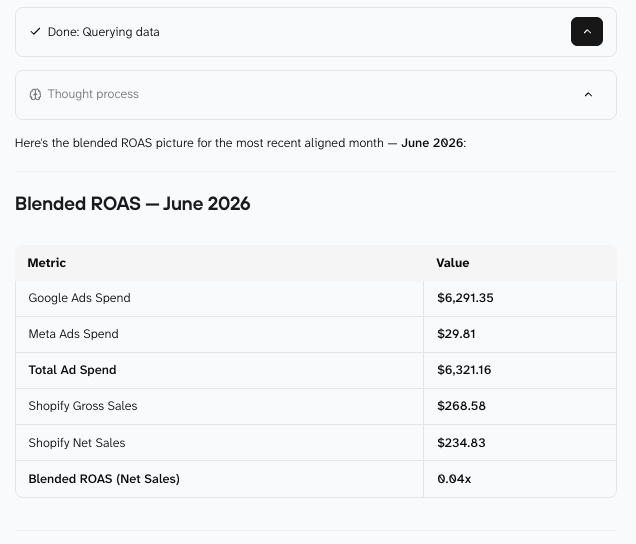Screen dimensions: 636x544
Task: Click the Done: Querying data text
Action: click(103, 32)
